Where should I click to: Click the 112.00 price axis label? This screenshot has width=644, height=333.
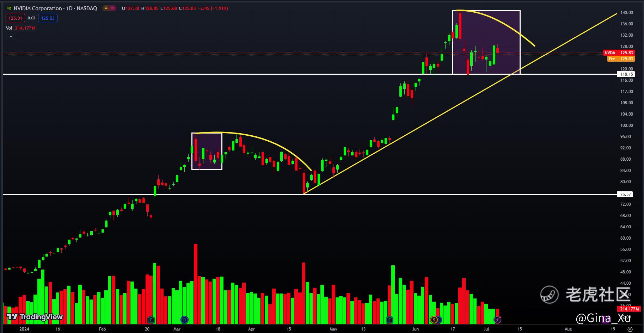[627, 92]
